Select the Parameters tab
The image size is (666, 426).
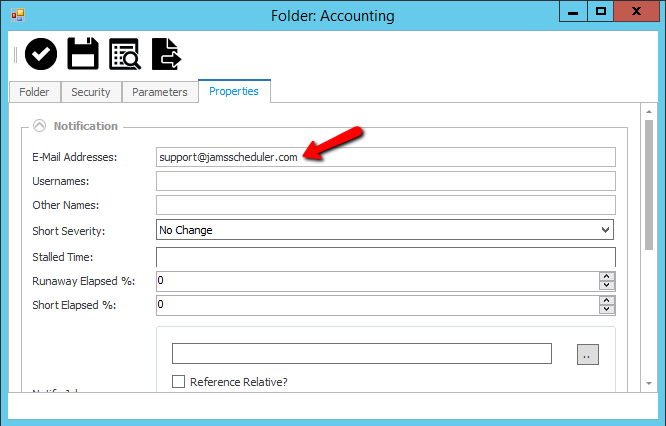pyautogui.click(x=160, y=92)
